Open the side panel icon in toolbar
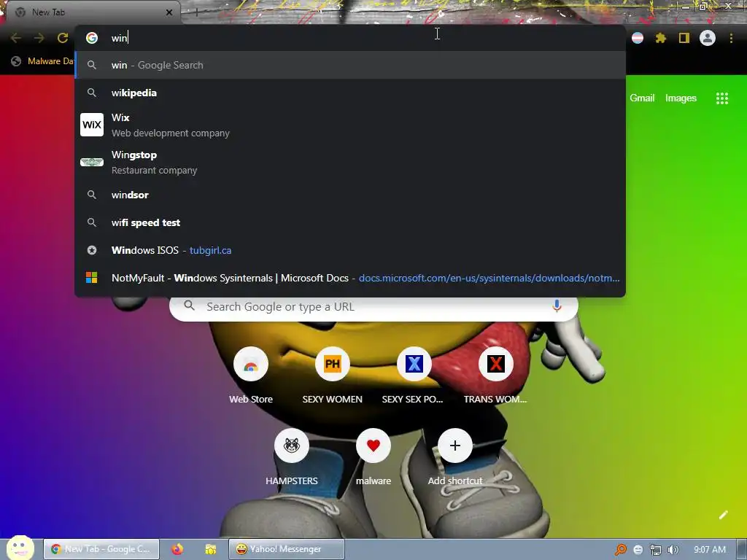Screen dimensions: 747x560 click(684, 38)
